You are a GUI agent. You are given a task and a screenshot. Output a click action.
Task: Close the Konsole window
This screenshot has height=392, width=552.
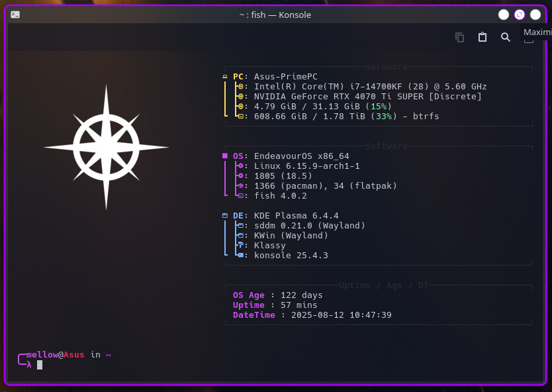535,15
